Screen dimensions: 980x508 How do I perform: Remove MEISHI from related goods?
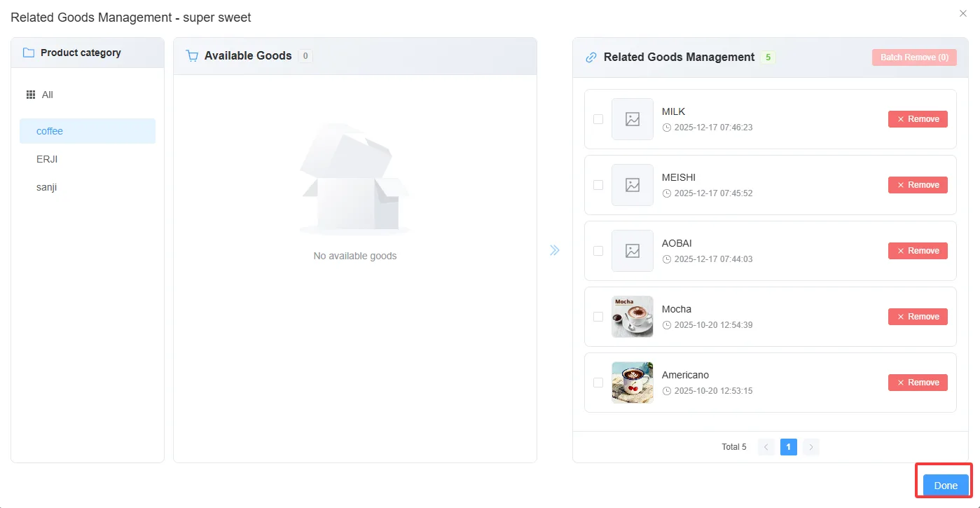(918, 185)
